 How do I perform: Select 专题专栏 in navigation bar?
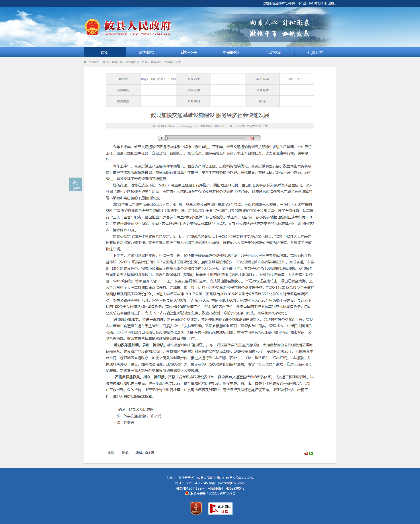315,53
